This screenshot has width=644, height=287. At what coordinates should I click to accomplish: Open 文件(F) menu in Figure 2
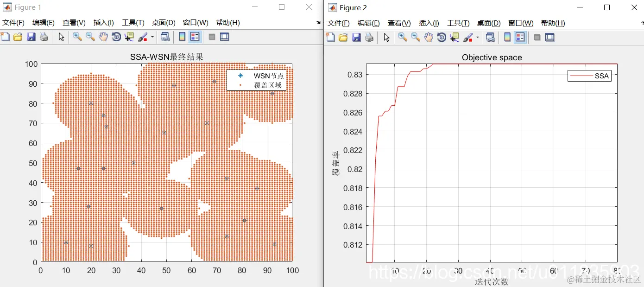tap(339, 23)
